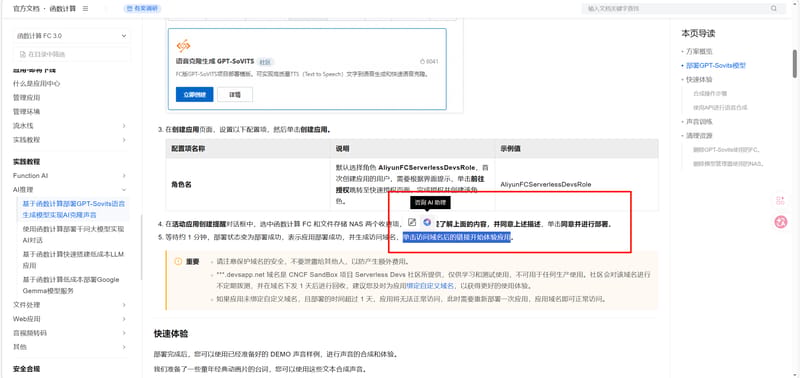Viewport: 800px width, 378px height.
Task: Expand the 实践教程 item under application center
Action: [x=70, y=140]
